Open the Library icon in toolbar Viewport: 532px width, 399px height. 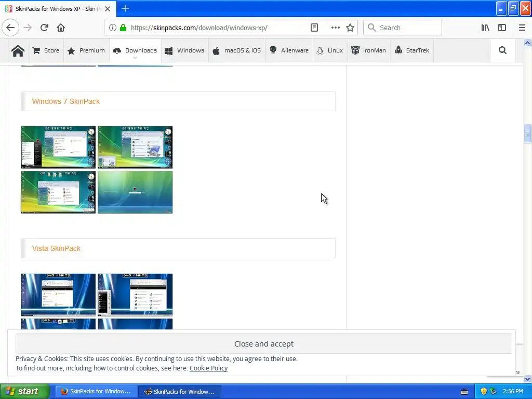(485, 28)
